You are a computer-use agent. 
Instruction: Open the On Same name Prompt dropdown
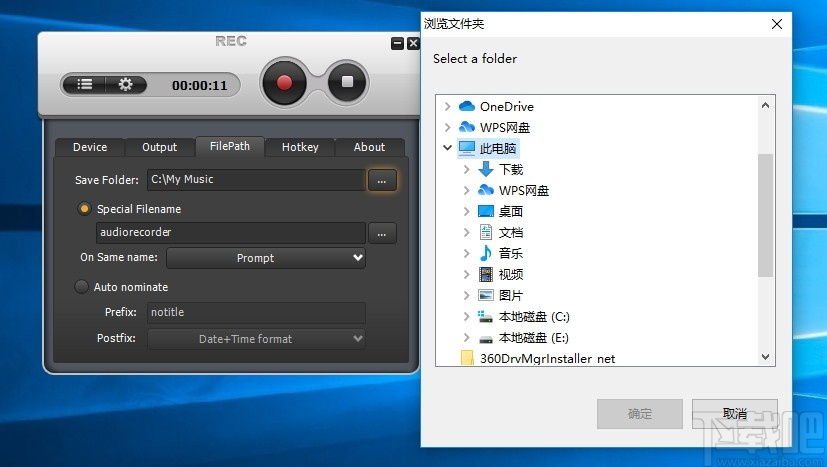click(x=266, y=258)
